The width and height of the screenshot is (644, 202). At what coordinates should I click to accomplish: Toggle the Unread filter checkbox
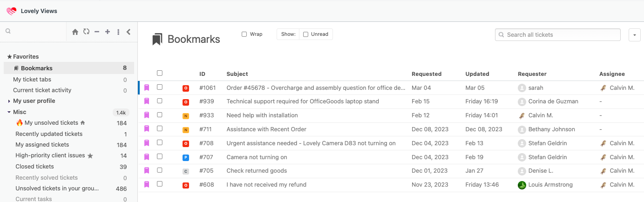(305, 34)
